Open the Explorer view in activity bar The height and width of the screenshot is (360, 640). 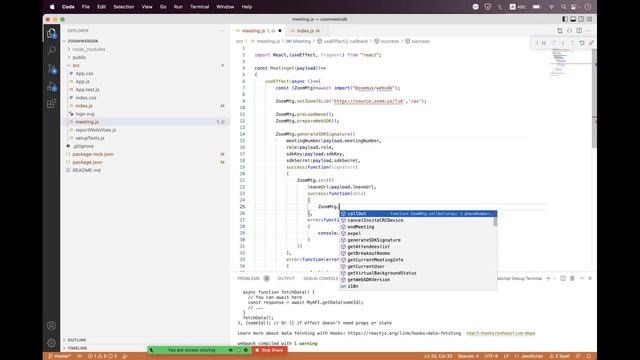click(51, 33)
